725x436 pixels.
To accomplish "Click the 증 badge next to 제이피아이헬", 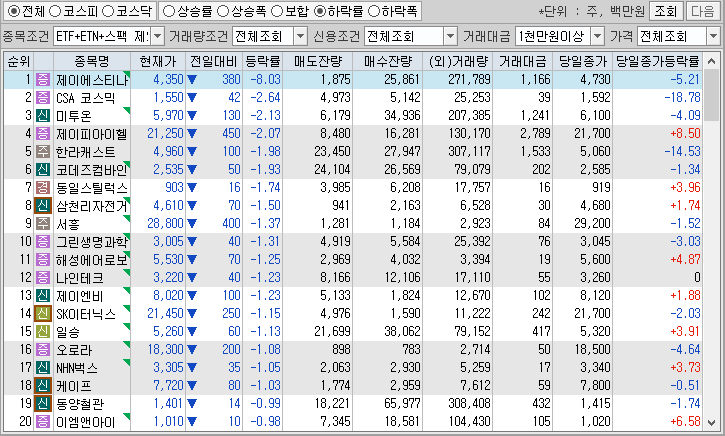I will 43,134.
